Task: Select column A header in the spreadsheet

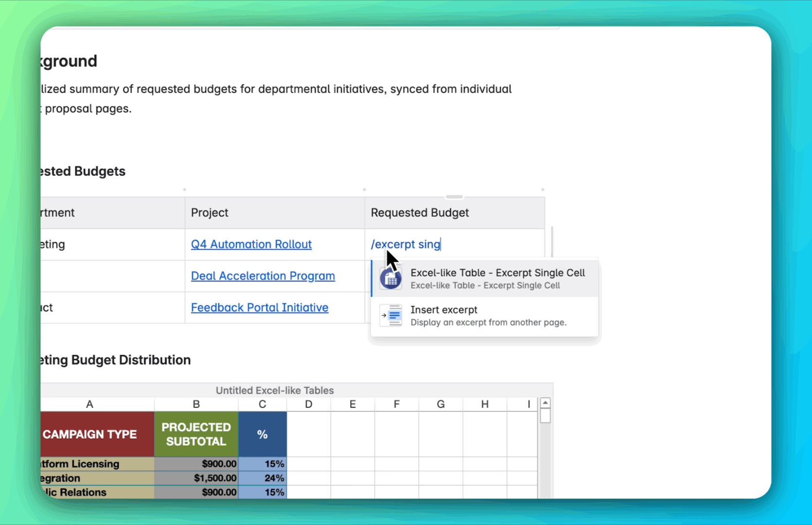Action: (89, 404)
